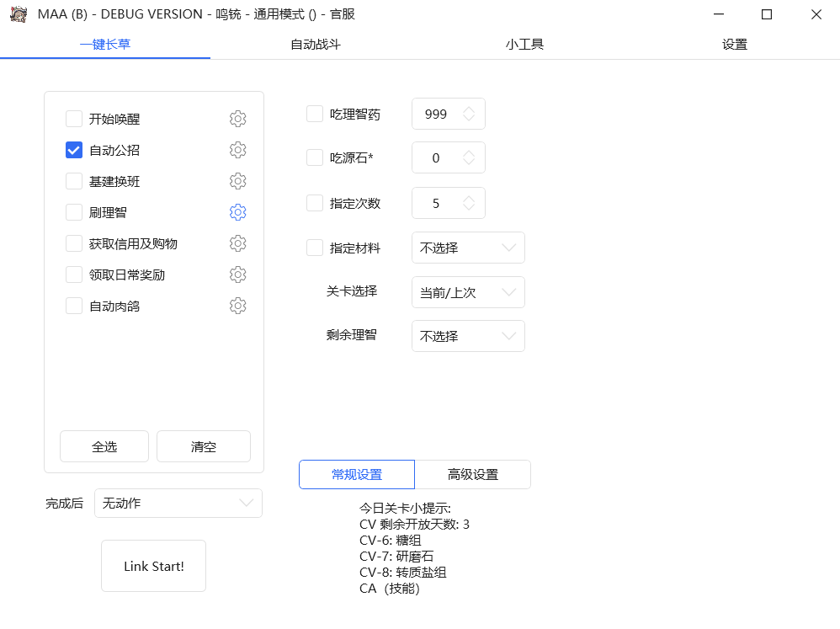Open settings gear for 自动公招
This screenshot has width=840, height=629.
[x=237, y=150]
